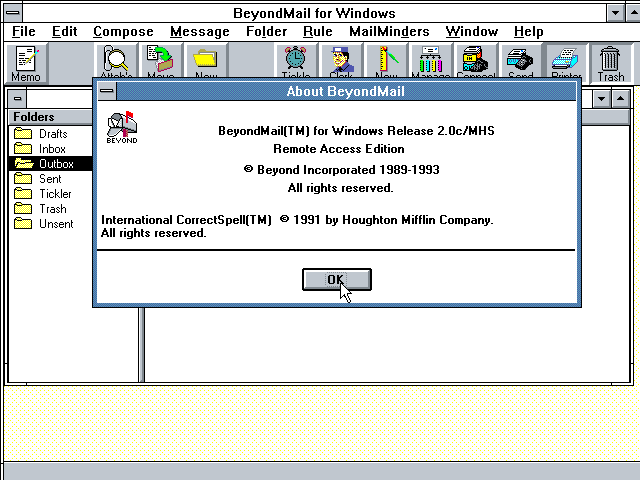Open the Folder menu
The height and width of the screenshot is (480, 640).
tap(267, 31)
